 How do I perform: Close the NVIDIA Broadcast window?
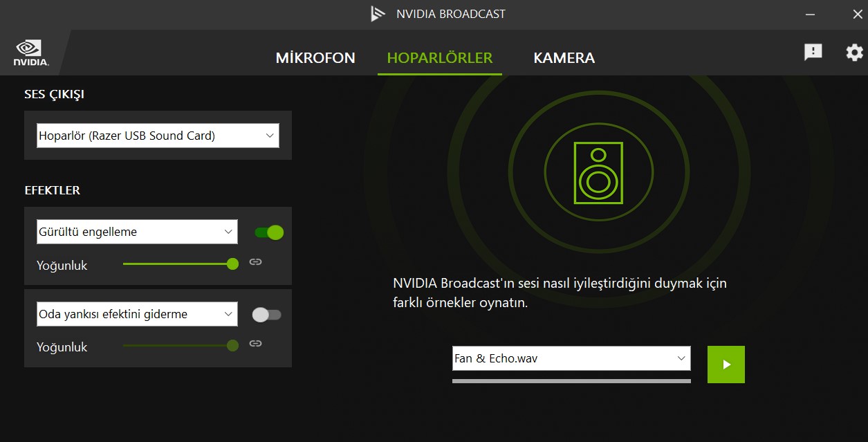857,14
